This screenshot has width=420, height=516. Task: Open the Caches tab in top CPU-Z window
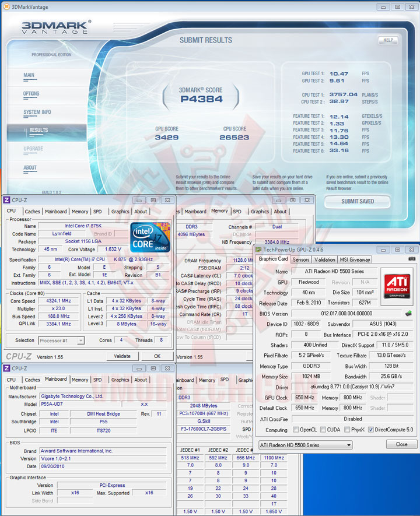[32, 212]
